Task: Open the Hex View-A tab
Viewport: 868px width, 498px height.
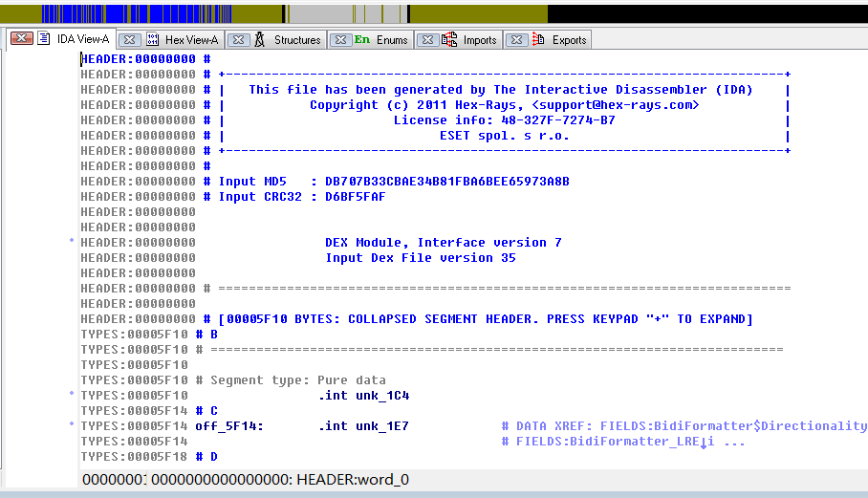Action: 191,40
